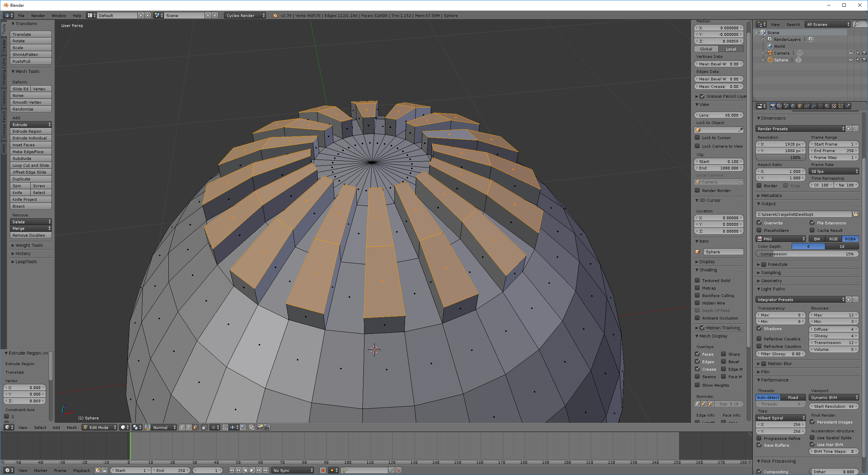The height and width of the screenshot is (475, 868).
Task: Open the Object properties cube icon
Action: click(800, 106)
